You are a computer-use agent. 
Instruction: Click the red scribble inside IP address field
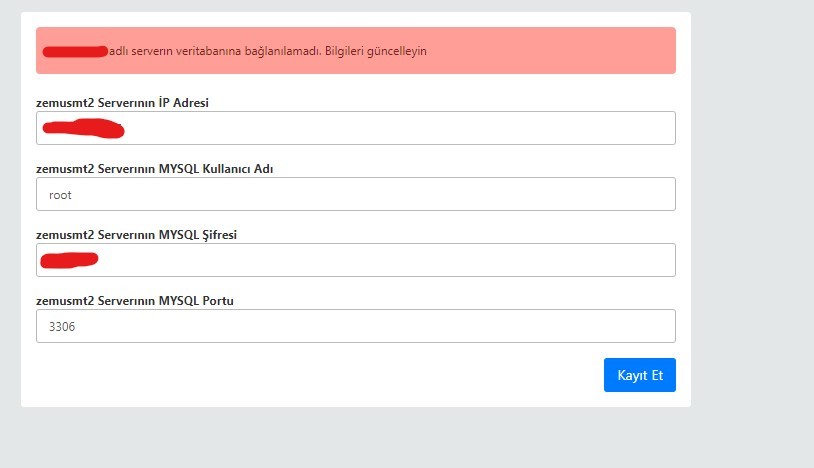83,128
